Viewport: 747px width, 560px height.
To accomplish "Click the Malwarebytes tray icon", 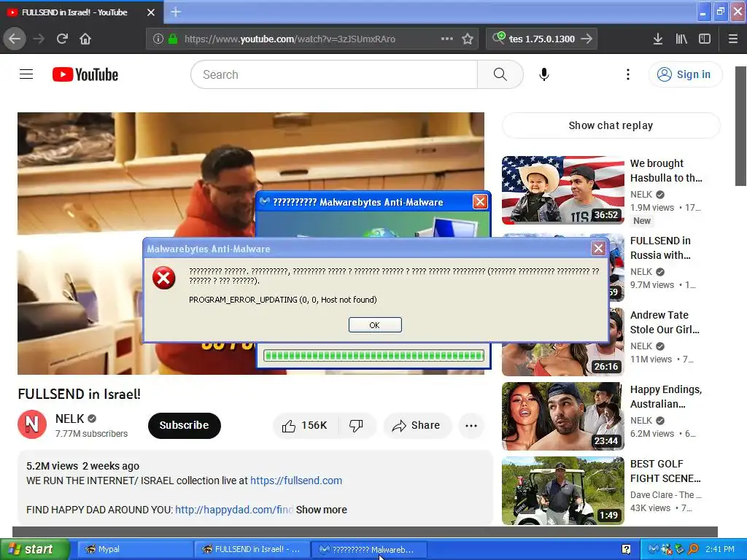I will 654,549.
